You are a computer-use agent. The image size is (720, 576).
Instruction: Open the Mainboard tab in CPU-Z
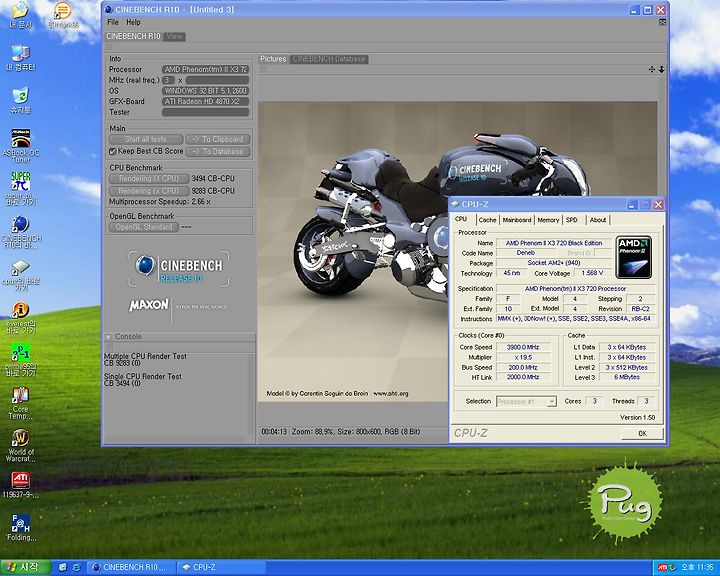tap(517, 220)
